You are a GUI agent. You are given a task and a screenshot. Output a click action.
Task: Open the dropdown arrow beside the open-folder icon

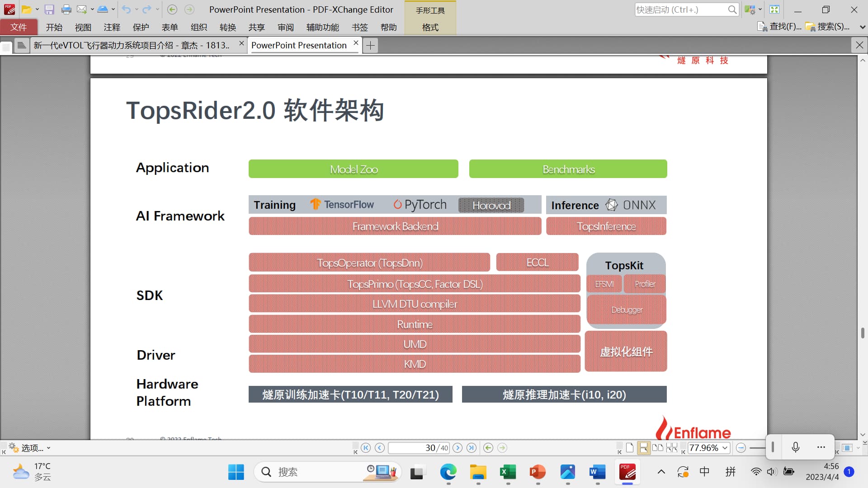(37, 9)
